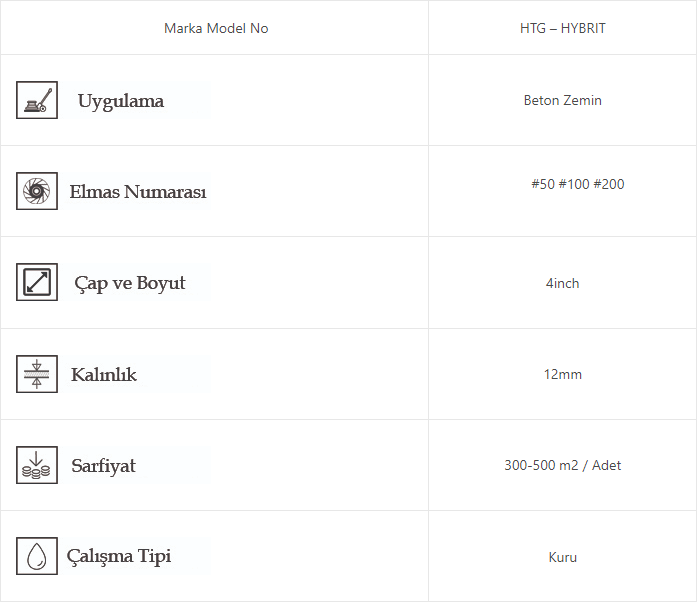Screen dimensions: 699x602
Task: Select the Uygulama label text
Action: [121, 101]
